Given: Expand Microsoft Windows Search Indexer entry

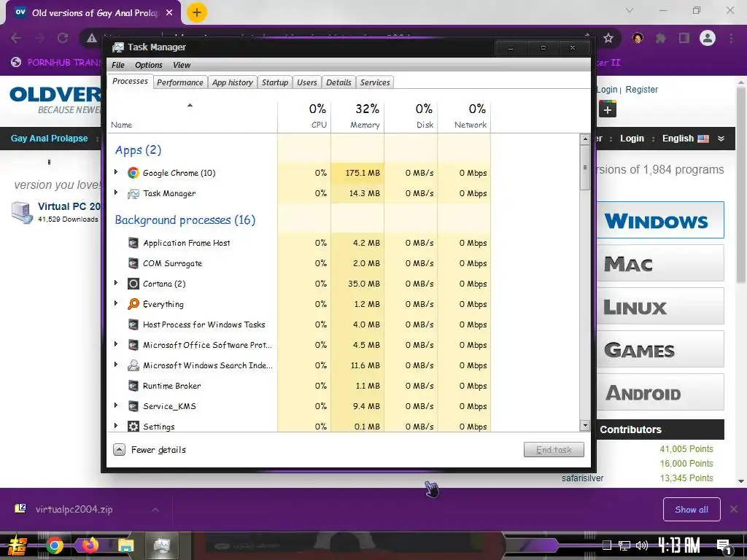Looking at the screenshot, I should [116, 365].
